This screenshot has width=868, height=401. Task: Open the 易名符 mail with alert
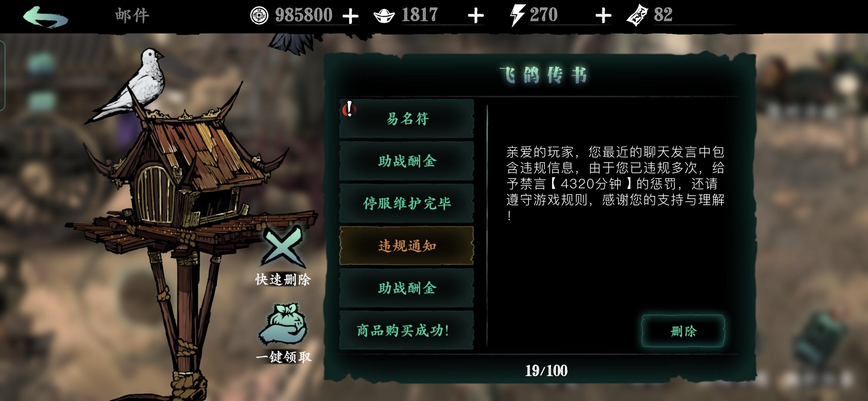tap(407, 119)
